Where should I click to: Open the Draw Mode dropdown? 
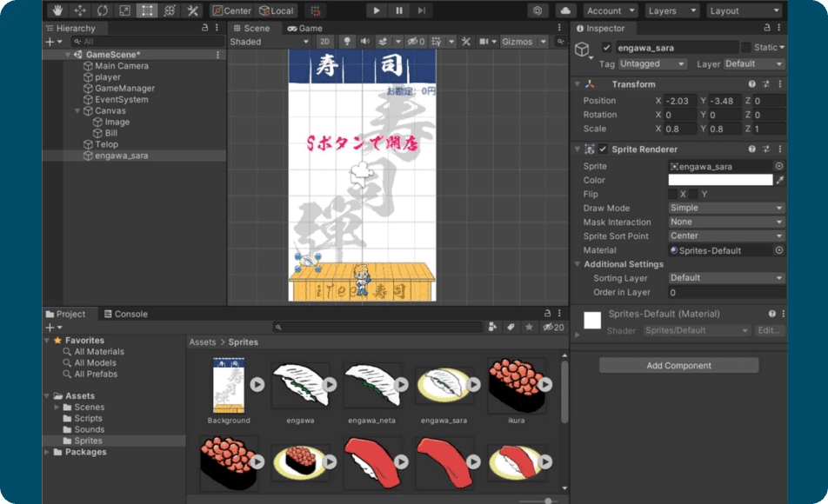pos(726,208)
